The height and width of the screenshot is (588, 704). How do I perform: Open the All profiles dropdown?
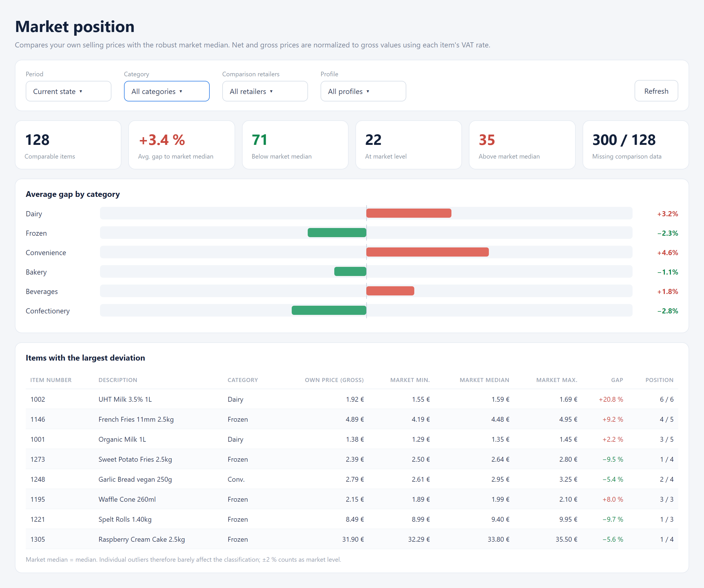tap(363, 91)
